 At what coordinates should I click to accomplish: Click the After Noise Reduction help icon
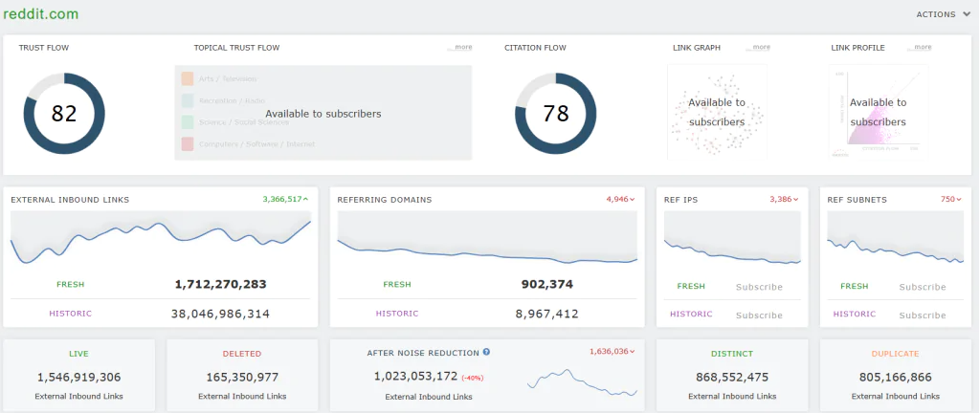487,353
